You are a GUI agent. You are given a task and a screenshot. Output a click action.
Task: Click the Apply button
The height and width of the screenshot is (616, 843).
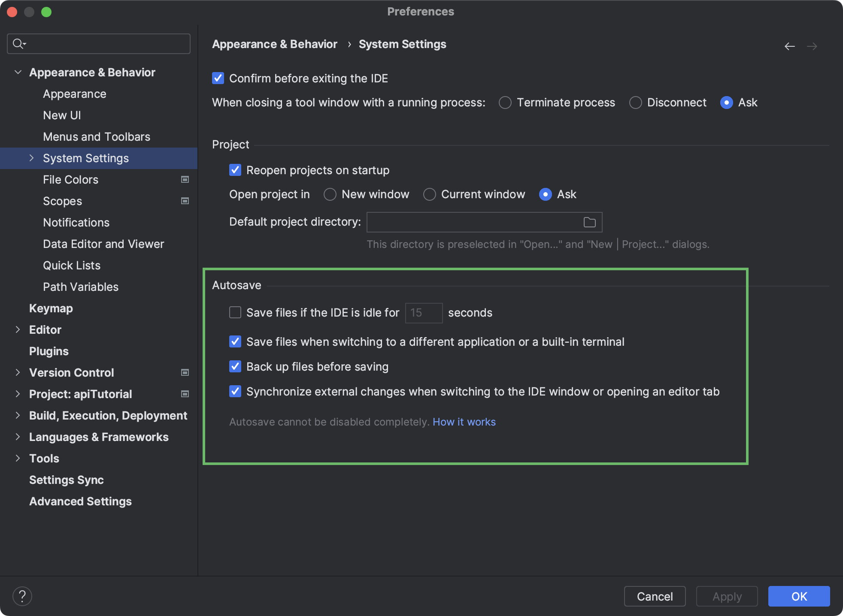click(727, 596)
